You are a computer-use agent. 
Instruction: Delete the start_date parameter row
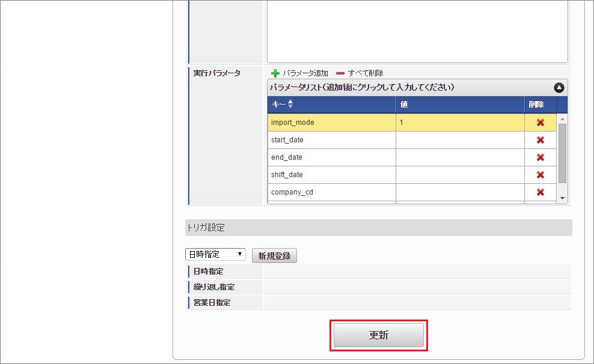point(540,139)
